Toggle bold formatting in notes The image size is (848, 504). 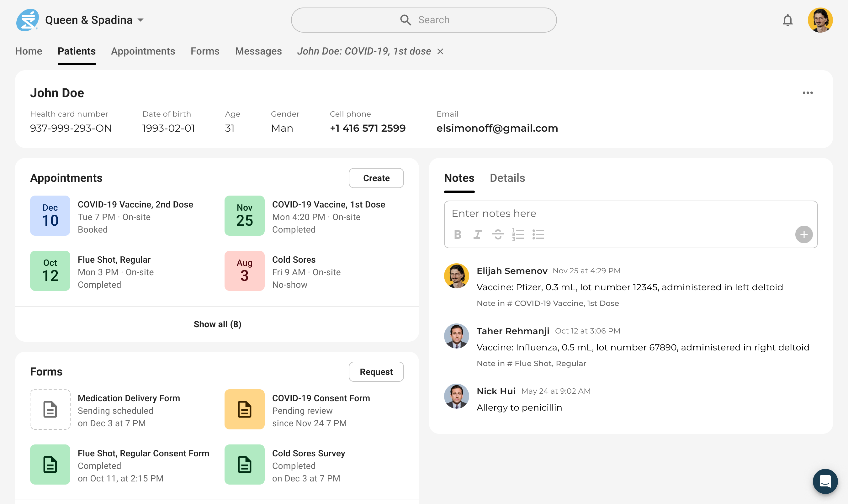pos(458,234)
